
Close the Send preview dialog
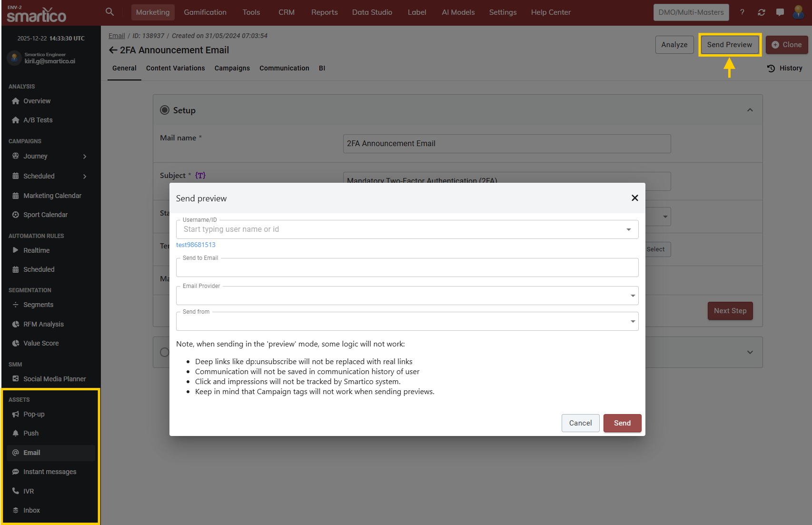click(x=634, y=198)
